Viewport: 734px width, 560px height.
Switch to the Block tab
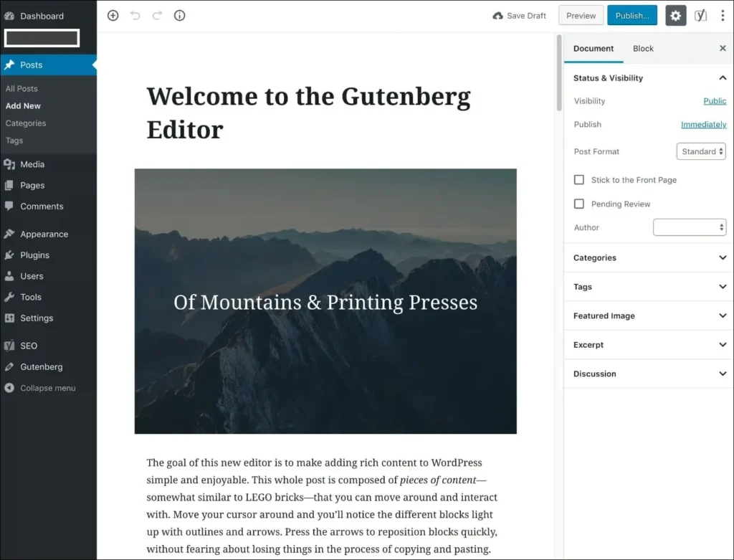coord(643,49)
